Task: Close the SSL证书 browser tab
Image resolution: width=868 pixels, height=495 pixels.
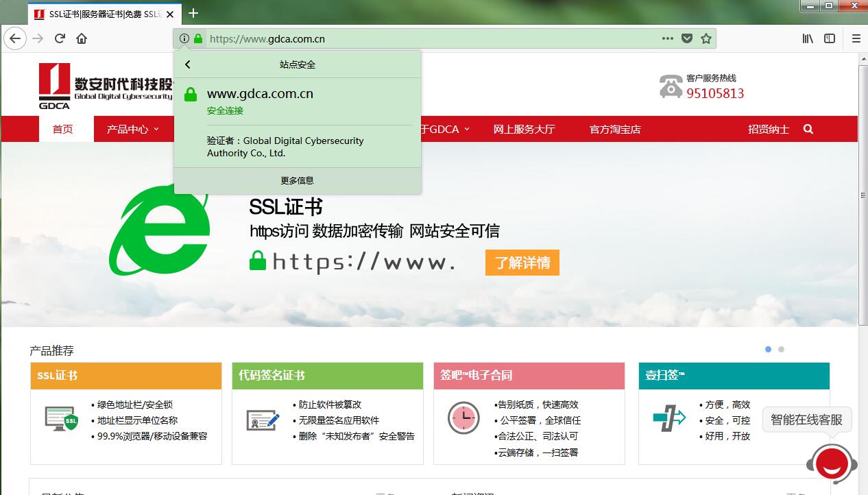Action: [170, 14]
